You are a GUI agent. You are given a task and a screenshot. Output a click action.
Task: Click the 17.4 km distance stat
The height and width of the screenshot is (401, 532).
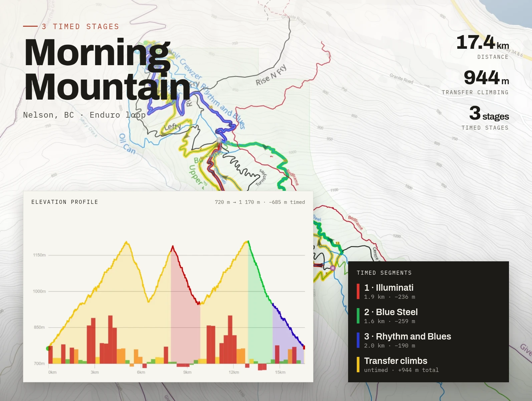click(x=483, y=46)
